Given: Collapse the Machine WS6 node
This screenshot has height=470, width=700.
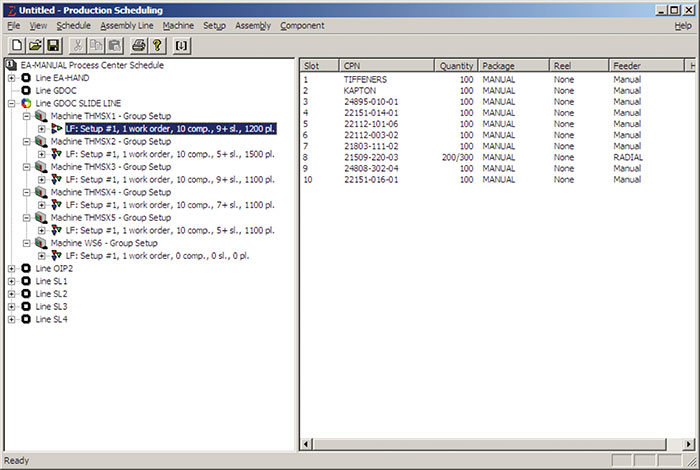Looking at the screenshot, I should point(27,243).
